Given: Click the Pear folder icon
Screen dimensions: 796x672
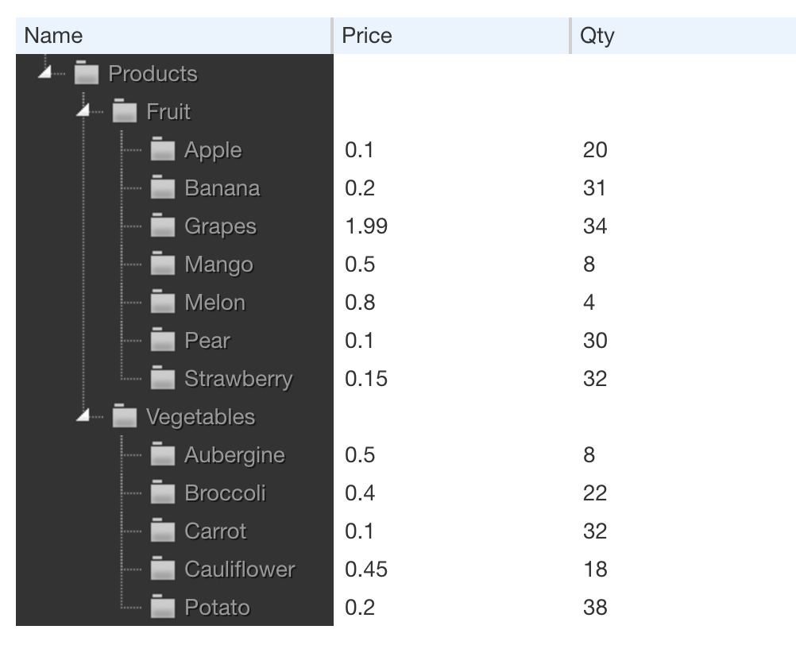Looking at the screenshot, I should [162, 339].
